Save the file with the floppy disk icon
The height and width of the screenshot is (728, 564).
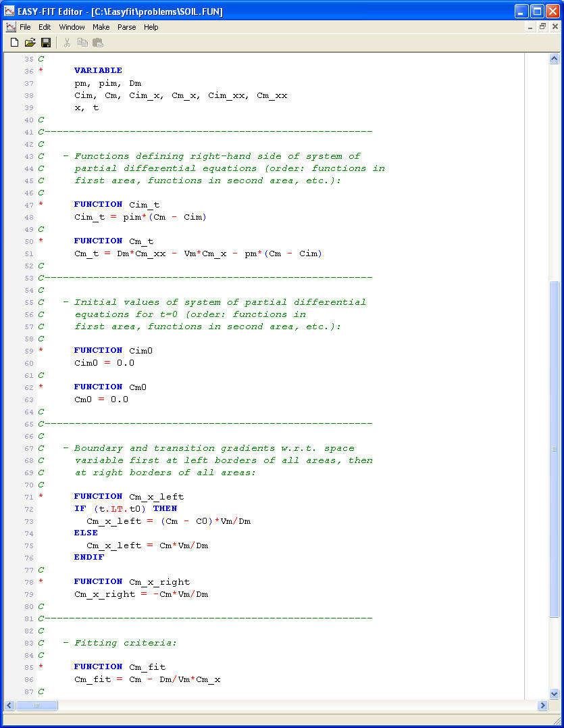(46, 43)
